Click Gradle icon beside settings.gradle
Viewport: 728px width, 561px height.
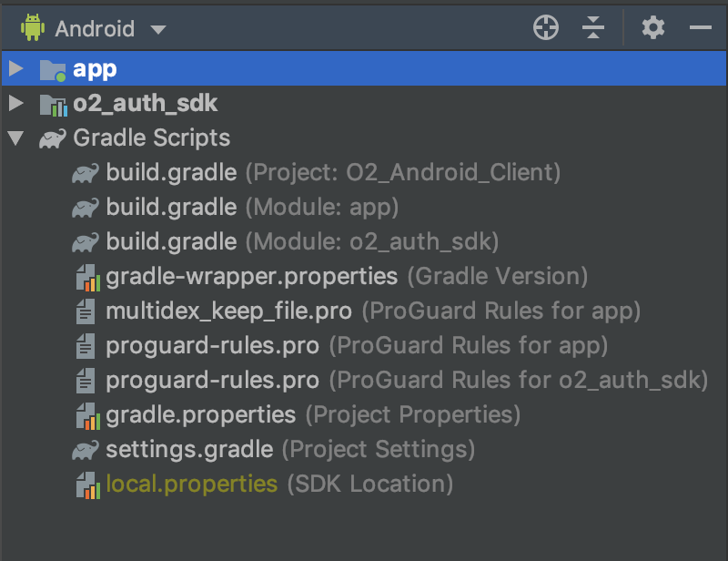86,450
